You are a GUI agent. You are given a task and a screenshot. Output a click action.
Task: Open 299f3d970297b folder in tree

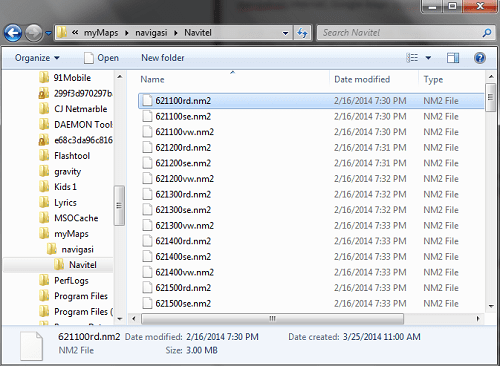coord(75,93)
